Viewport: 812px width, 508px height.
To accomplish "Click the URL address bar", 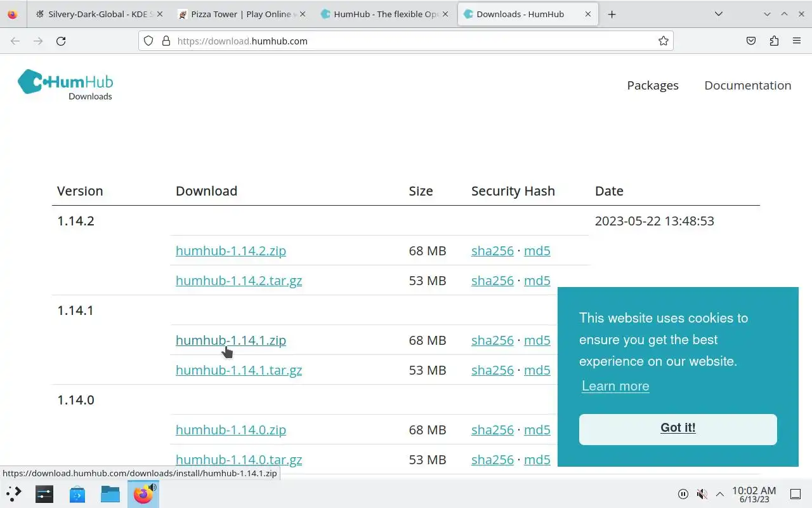I will pos(406,41).
